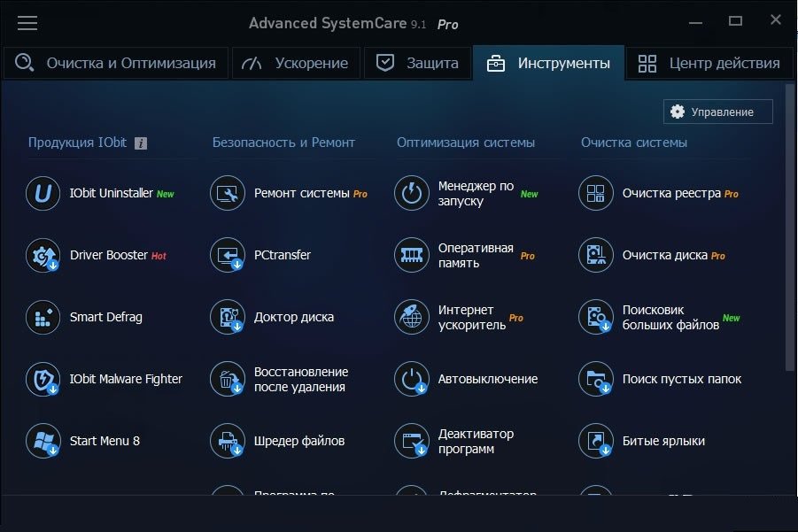Open the Ускорение tab
The image size is (798, 532).
pos(296,63)
